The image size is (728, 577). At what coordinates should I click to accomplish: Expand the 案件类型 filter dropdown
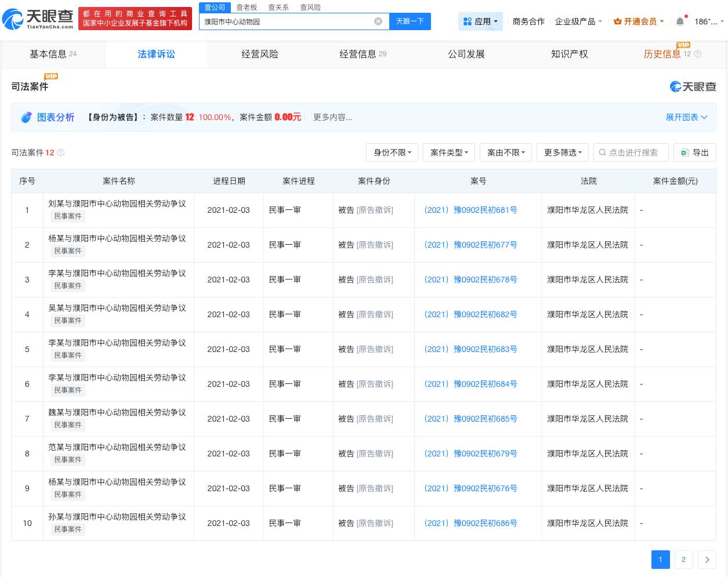448,153
